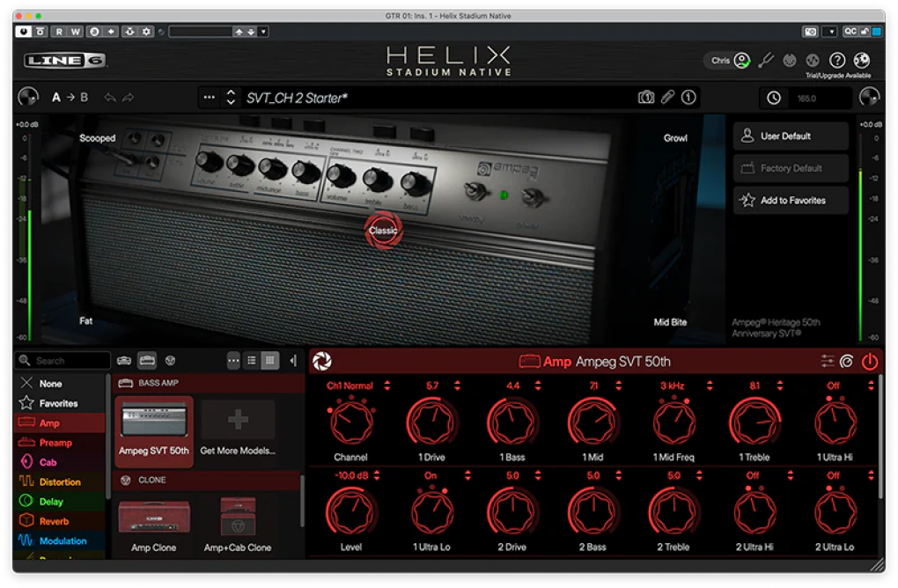Open the help question mark icon
Viewport: 898px width, 588px height.
[837, 60]
